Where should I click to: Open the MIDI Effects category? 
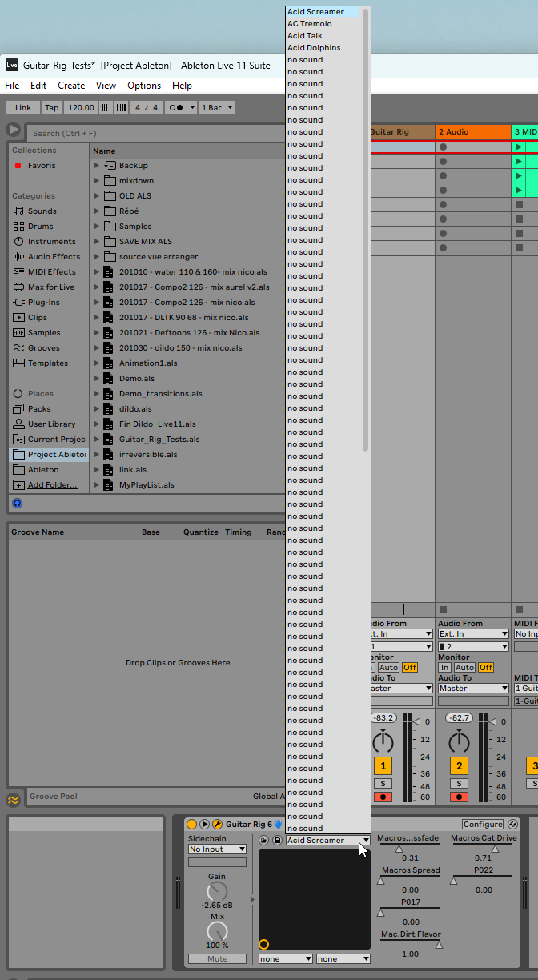pos(52,272)
